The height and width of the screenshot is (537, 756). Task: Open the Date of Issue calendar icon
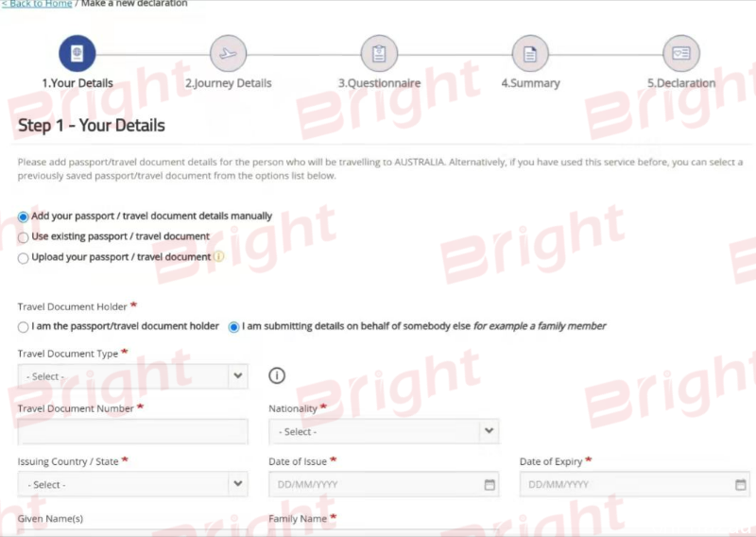pyautogui.click(x=490, y=484)
